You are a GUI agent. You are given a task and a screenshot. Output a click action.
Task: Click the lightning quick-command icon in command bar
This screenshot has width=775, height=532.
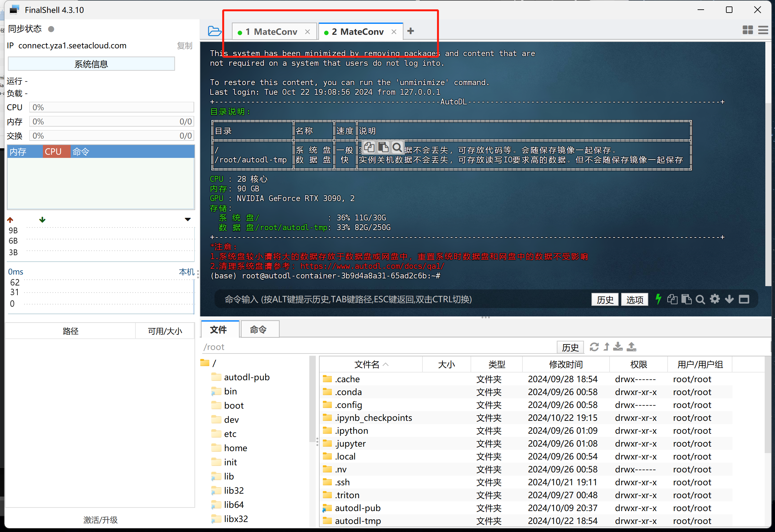[x=658, y=299]
